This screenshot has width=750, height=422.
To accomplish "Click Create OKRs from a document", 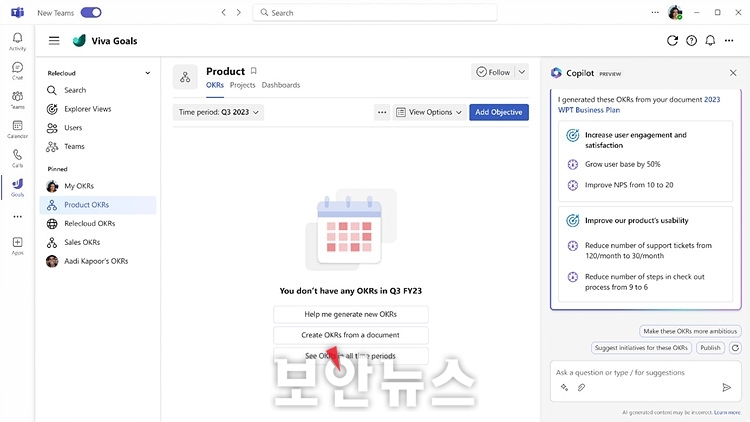I will [x=351, y=335].
